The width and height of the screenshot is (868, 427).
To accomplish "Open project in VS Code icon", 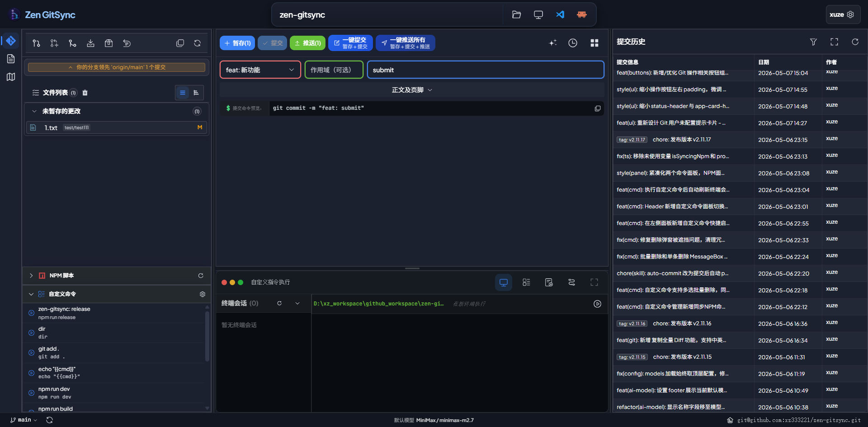I will pos(560,14).
